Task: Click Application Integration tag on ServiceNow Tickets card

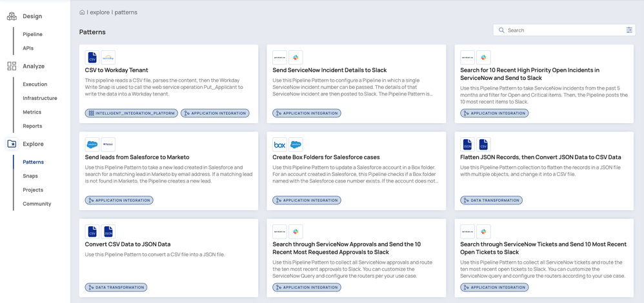Action: (494, 288)
